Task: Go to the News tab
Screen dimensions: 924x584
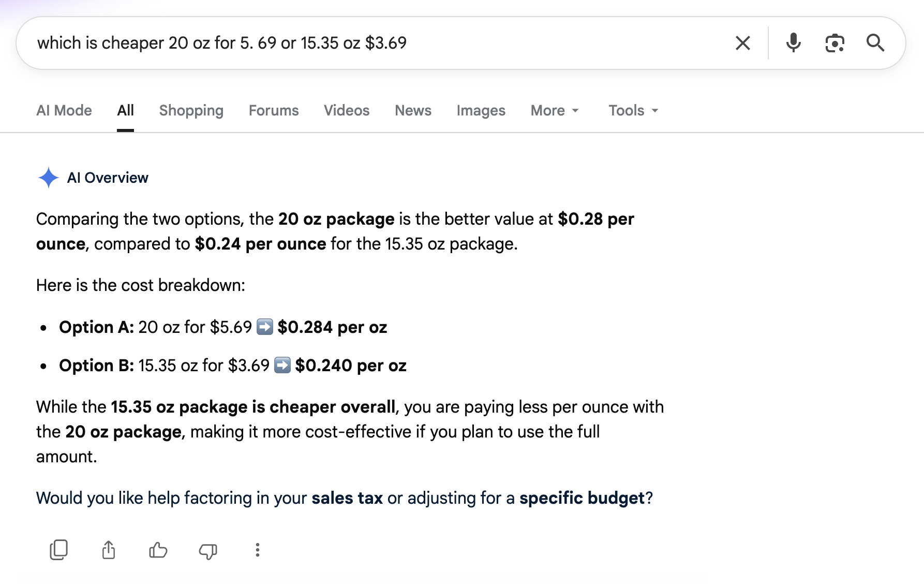Action: (413, 110)
